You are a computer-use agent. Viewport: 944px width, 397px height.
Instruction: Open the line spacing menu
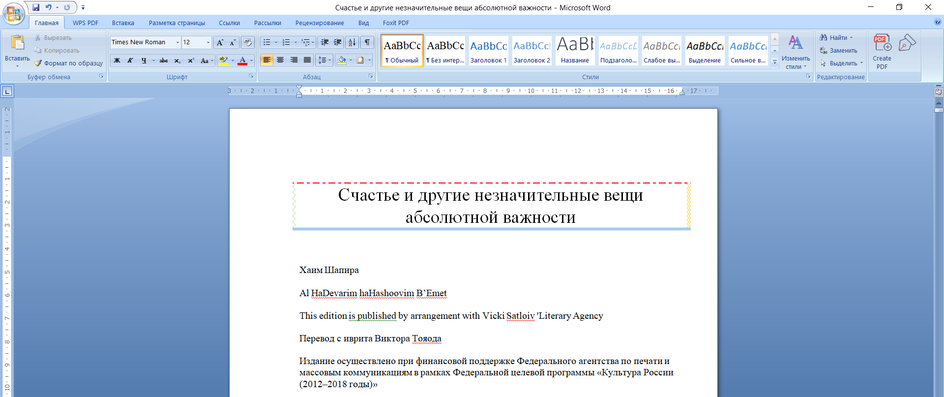[x=324, y=60]
